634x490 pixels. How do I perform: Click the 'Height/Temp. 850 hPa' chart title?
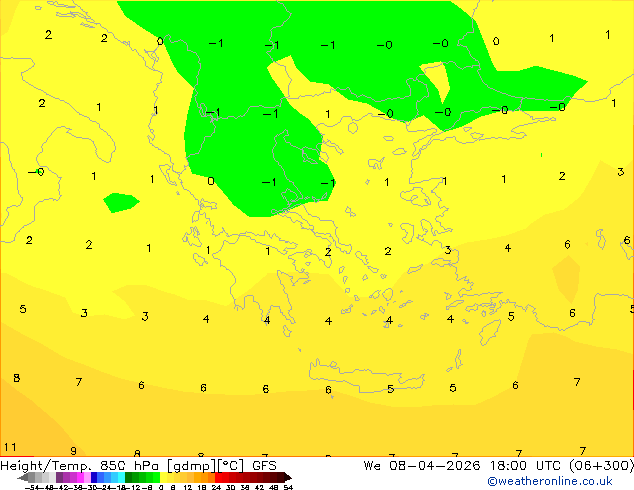81,466
